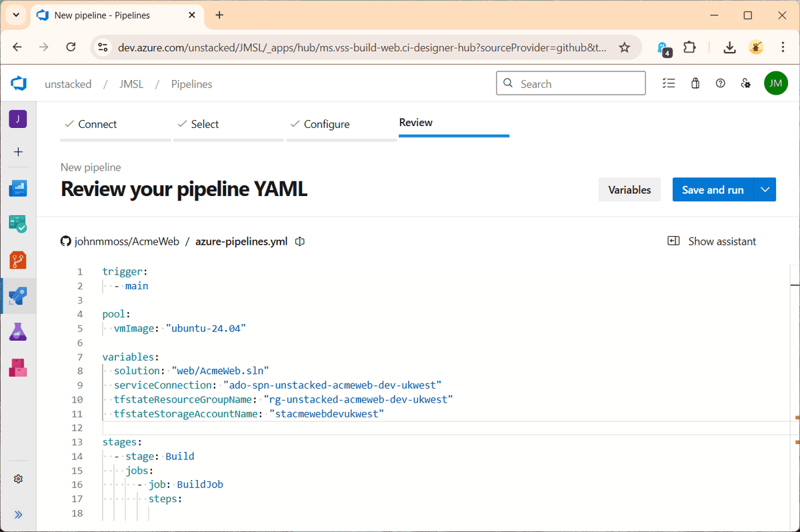
Task: Expand sidebar with double chevron icon
Action: point(18,515)
